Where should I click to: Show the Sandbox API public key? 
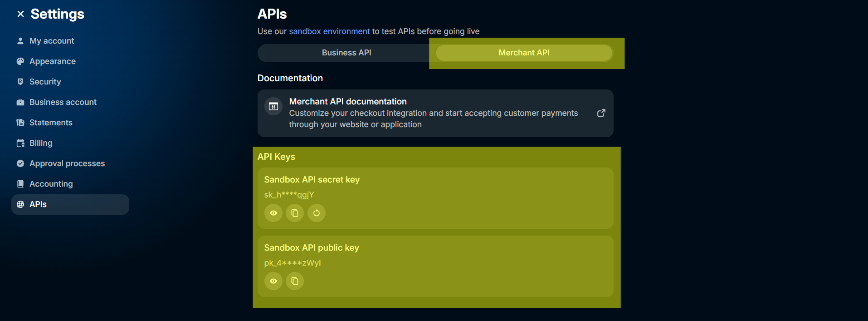click(x=273, y=281)
